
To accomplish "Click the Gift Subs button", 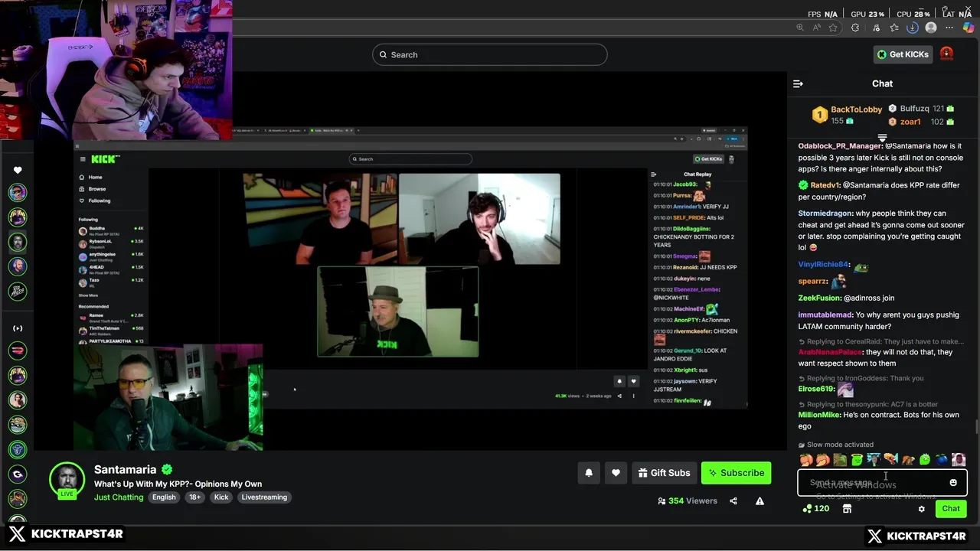I will pyautogui.click(x=664, y=473).
